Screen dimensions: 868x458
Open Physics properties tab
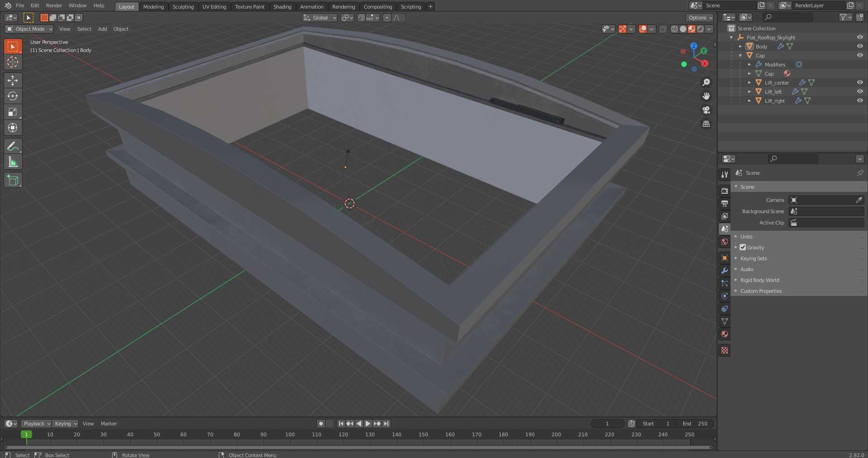point(725,296)
